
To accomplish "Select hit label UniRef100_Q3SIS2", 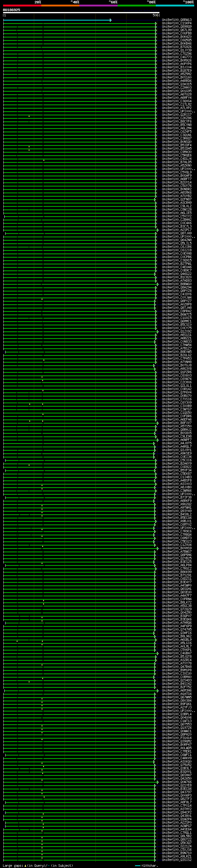I will (177, 860).
